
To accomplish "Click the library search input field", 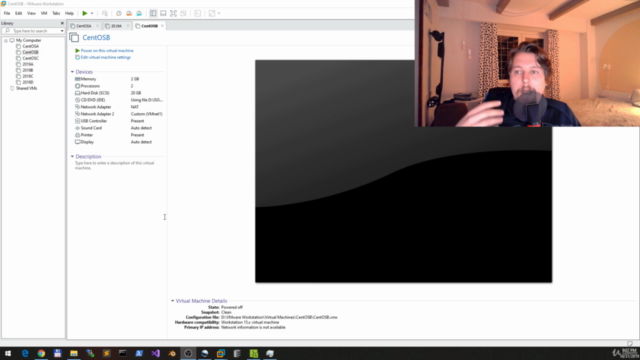I will tap(33, 31).
